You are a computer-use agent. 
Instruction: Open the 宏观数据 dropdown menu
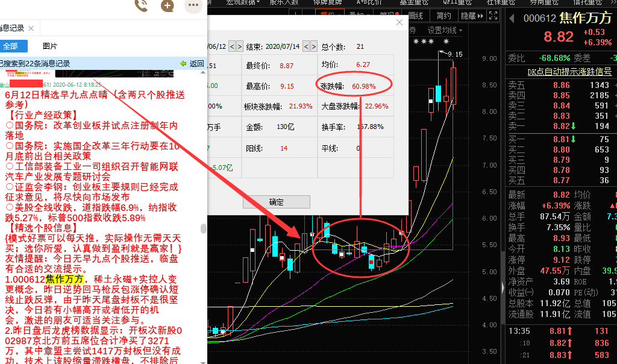pos(243,2)
